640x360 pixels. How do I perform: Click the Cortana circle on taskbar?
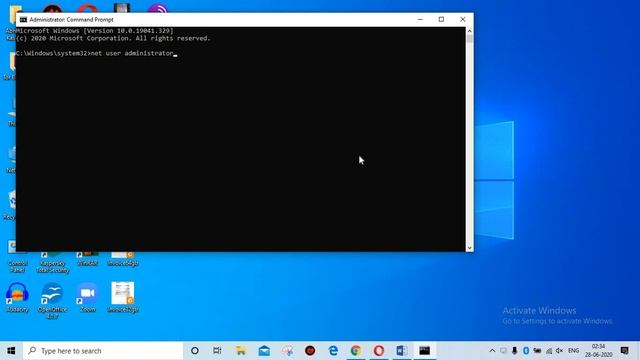[195, 351]
